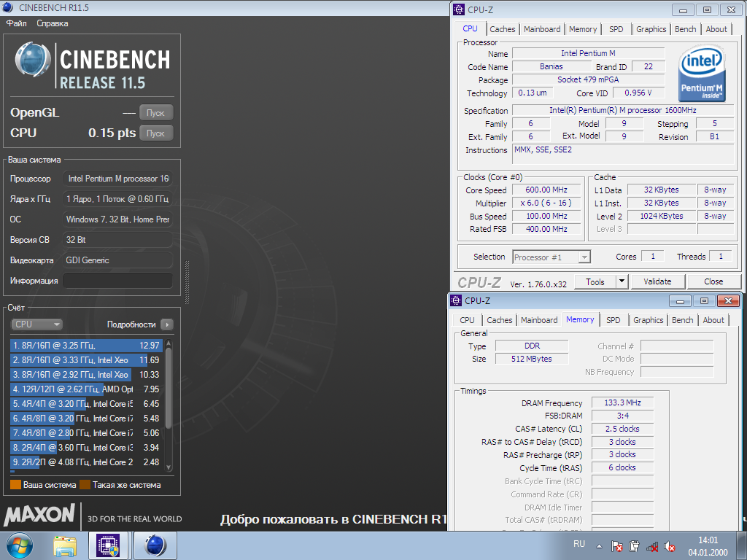Screen dimensions: 747x560
Task: Click the Close button in CPU-Z
Action: point(713,282)
